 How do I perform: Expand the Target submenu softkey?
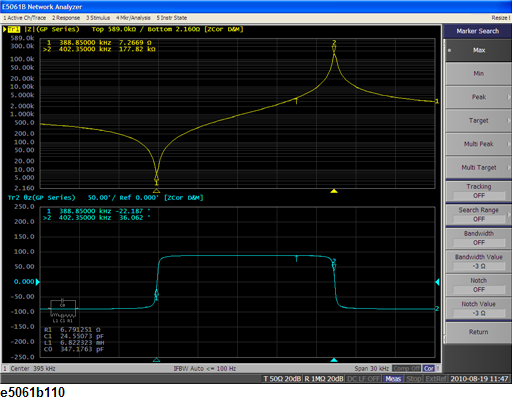pyautogui.click(x=479, y=121)
